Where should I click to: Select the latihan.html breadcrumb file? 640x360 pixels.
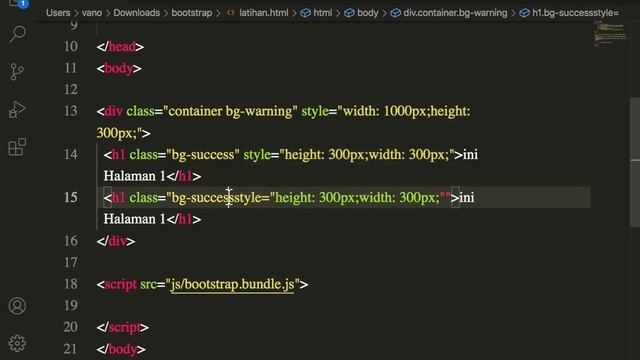click(x=258, y=13)
